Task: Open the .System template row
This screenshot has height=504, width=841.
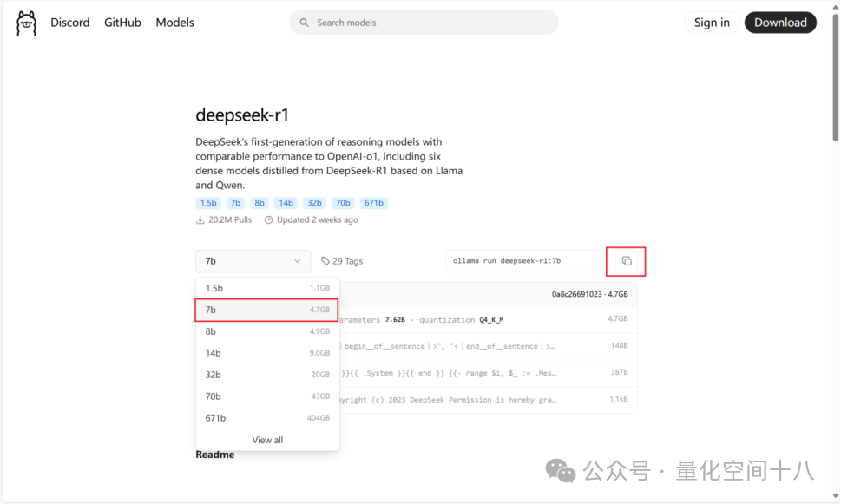Action: (x=488, y=373)
